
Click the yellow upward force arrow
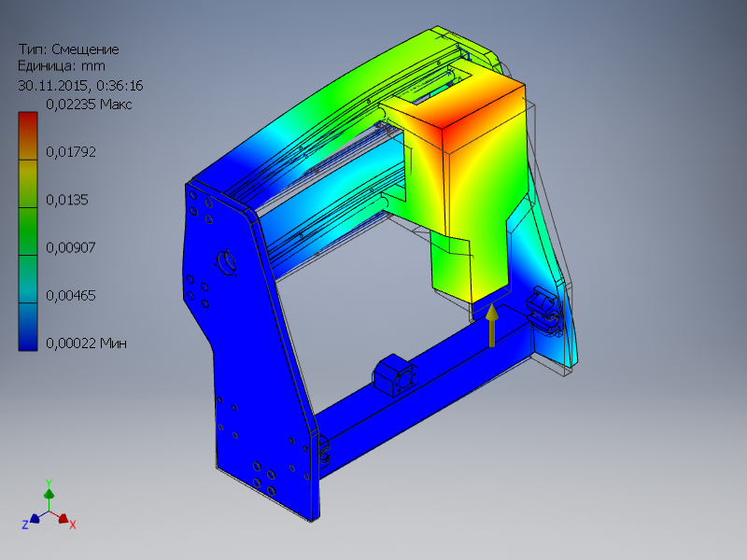coord(492,326)
